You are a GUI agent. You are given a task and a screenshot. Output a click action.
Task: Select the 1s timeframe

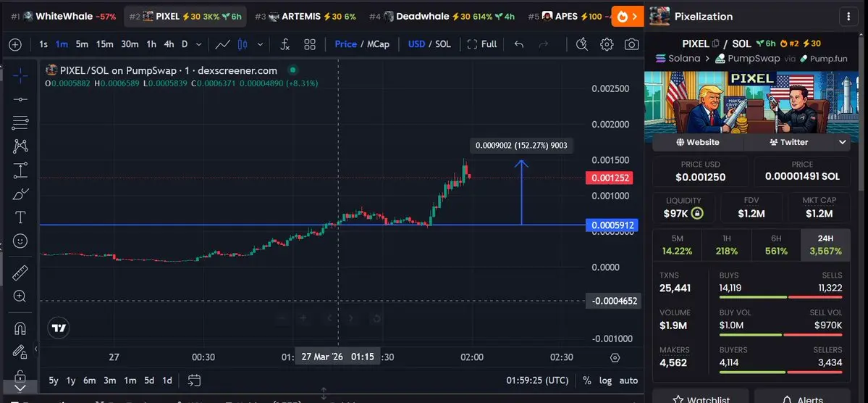click(x=43, y=44)
